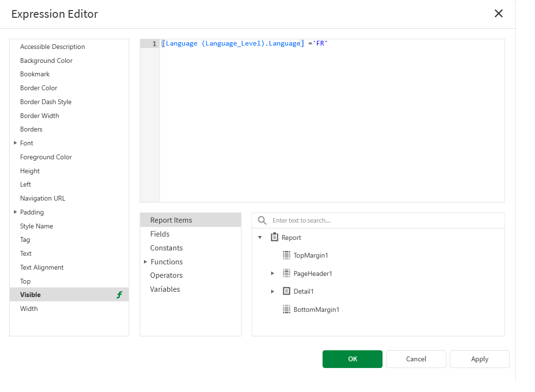The height and width of the screenshot is (392, 535).
Task: Open the Constants category
Action: click(166, 248)
